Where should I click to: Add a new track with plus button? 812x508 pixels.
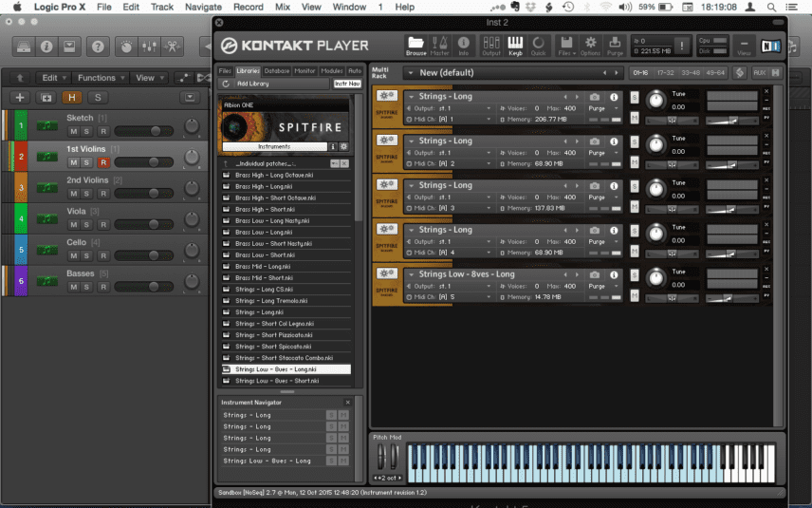20,97
